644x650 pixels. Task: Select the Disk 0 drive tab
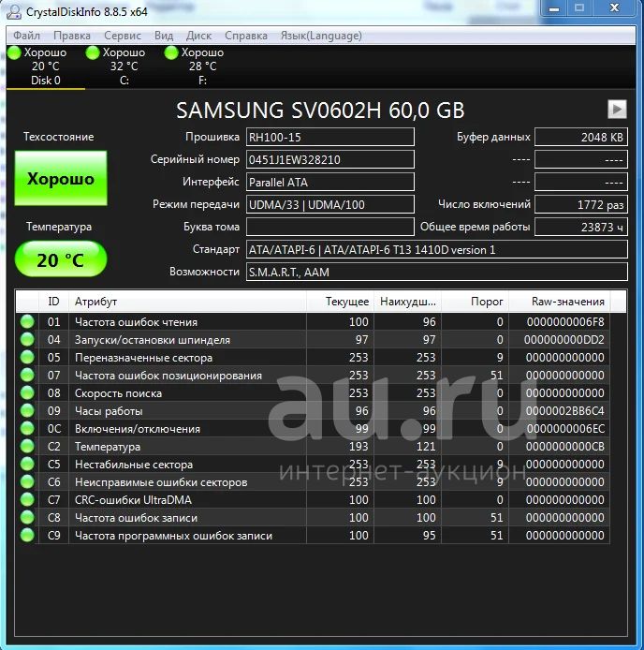pos(46,66)
